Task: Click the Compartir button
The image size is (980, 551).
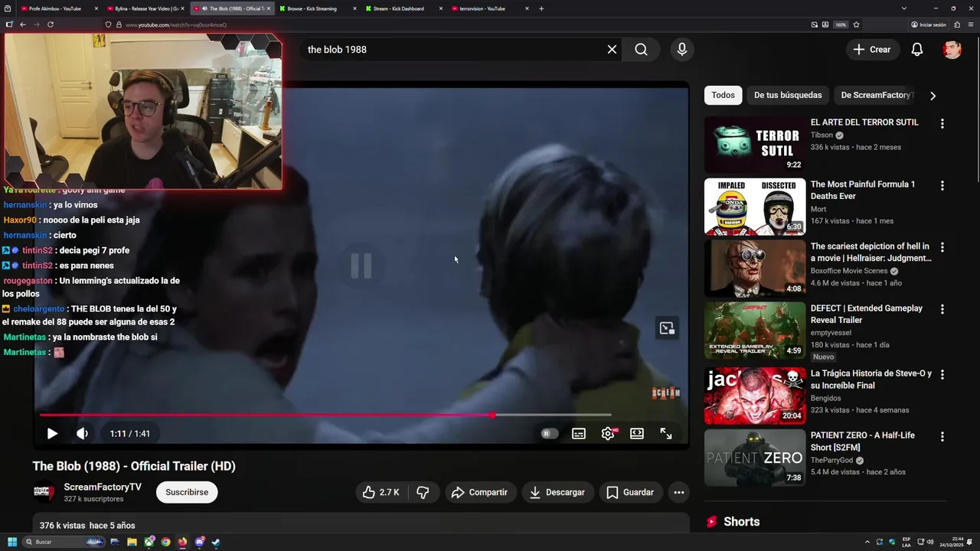Action: pyautogui.click(x=480, y=492)
